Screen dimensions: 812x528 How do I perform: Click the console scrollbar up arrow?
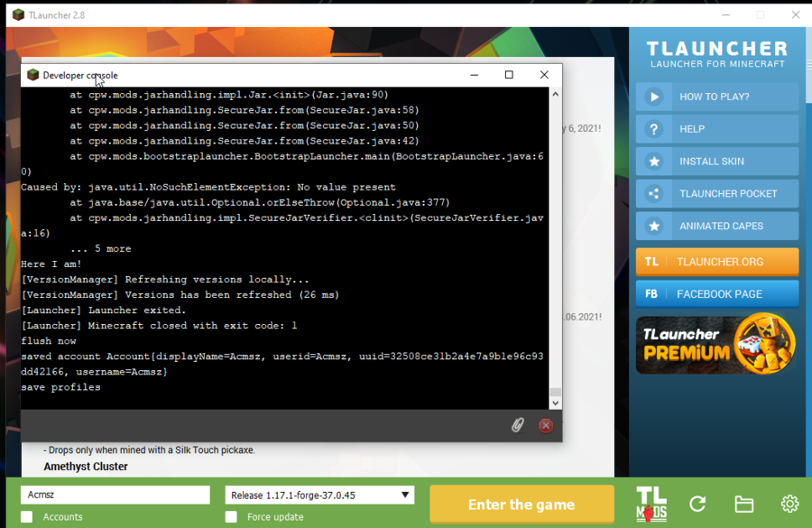(555, 94)
